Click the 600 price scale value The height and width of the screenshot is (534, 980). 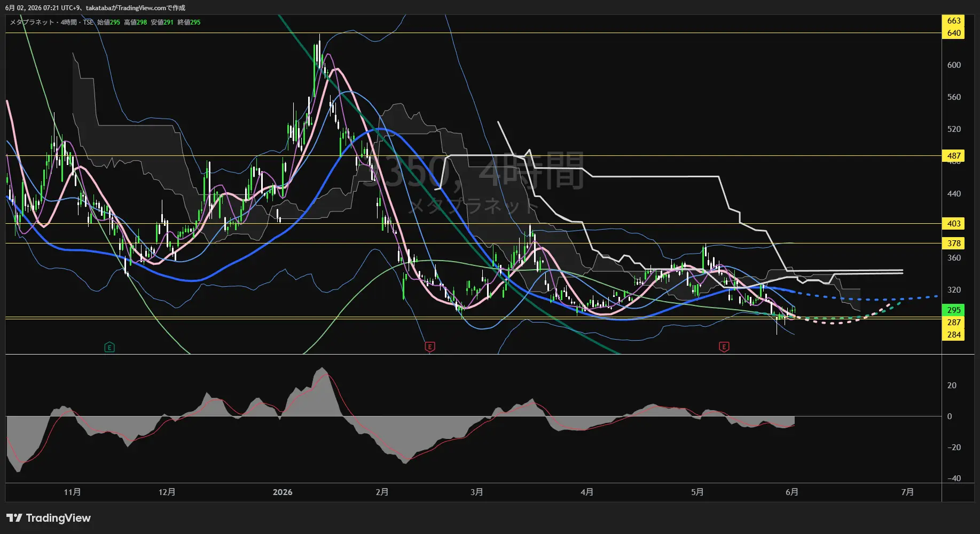954,65
